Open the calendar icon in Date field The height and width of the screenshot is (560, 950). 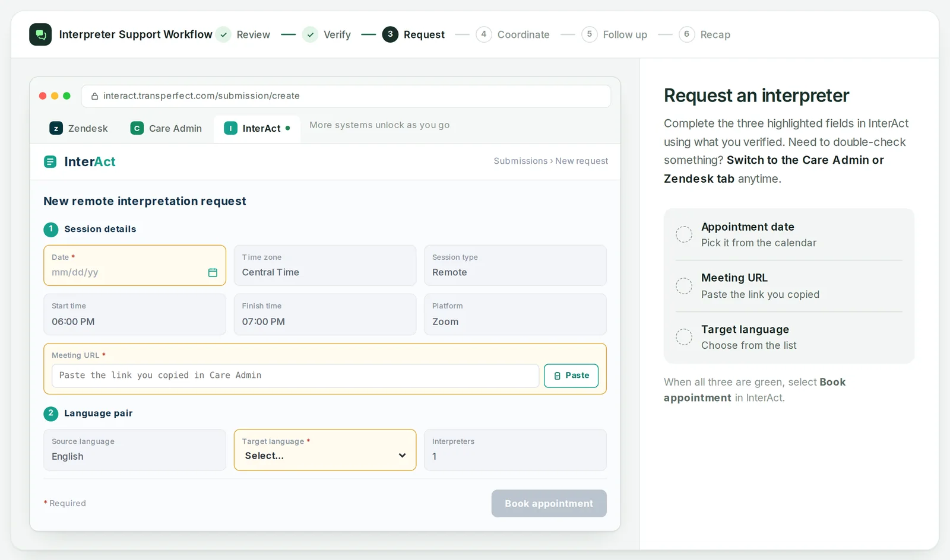213,273
